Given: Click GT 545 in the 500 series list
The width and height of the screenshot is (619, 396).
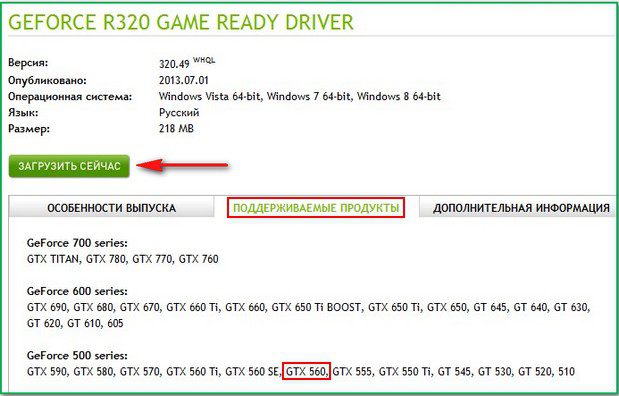Looking at the screenshot, I should point(454,372).
